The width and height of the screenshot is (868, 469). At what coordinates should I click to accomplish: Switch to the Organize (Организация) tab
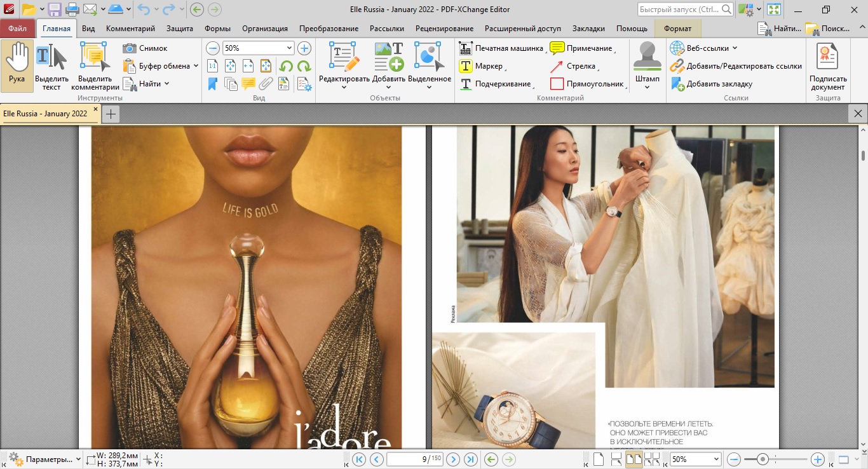pyautogui.click(x=264, y=29)
